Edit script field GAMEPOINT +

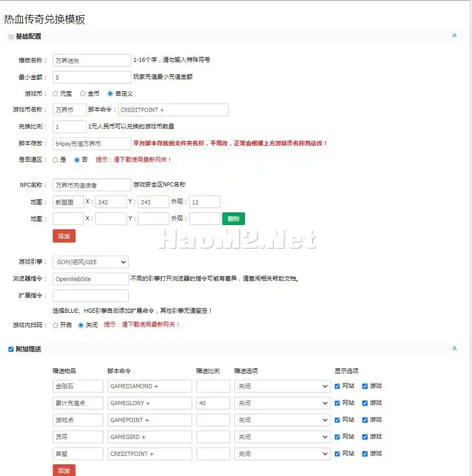point(150,420)
